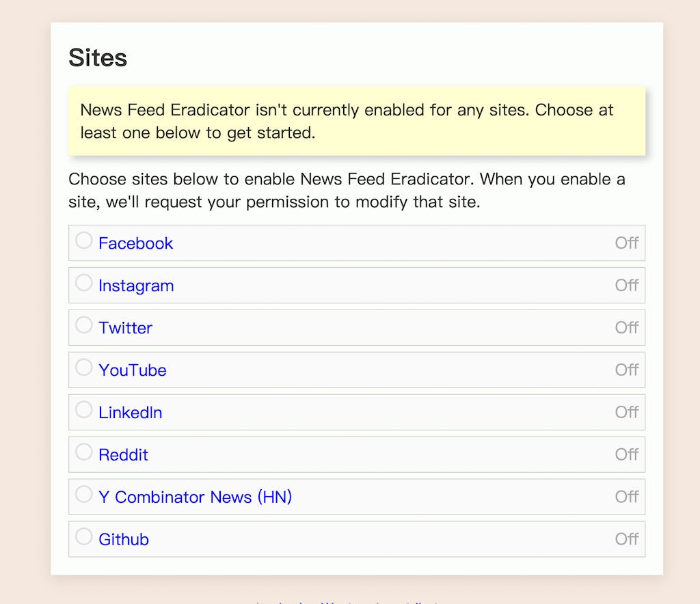The image size is (700, 604).
Task: Toggle the Reddit radio circle
Action: (83, 452)
